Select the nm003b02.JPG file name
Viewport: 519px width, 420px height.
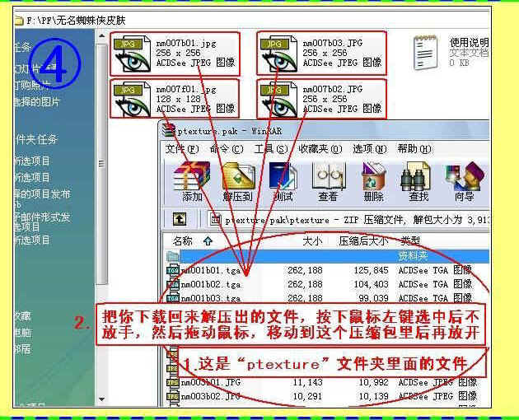click(x=211, y=396)
